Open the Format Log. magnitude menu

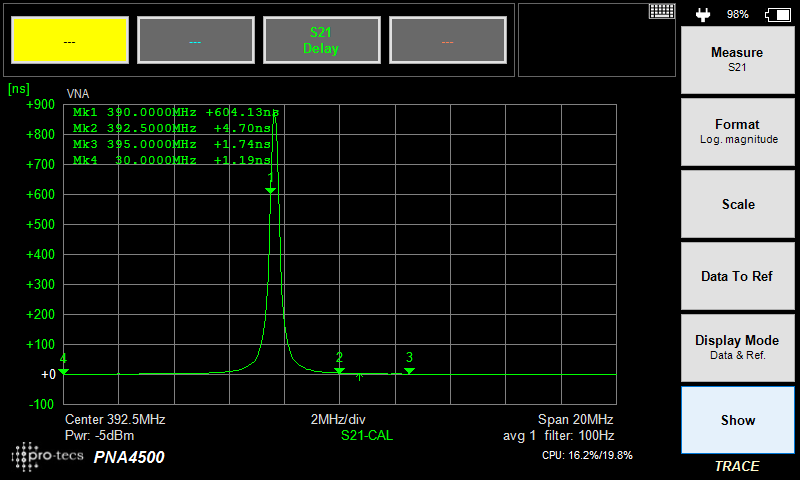pos(737,132)
